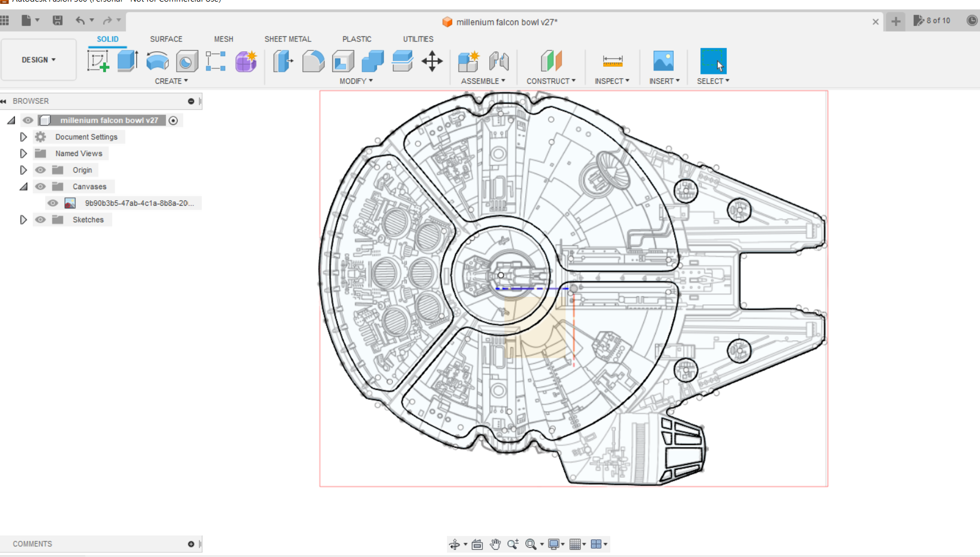Switch to the SURFACE tab
The height and width of the screenshot is (557, 980).
click(x=166, y=39)
